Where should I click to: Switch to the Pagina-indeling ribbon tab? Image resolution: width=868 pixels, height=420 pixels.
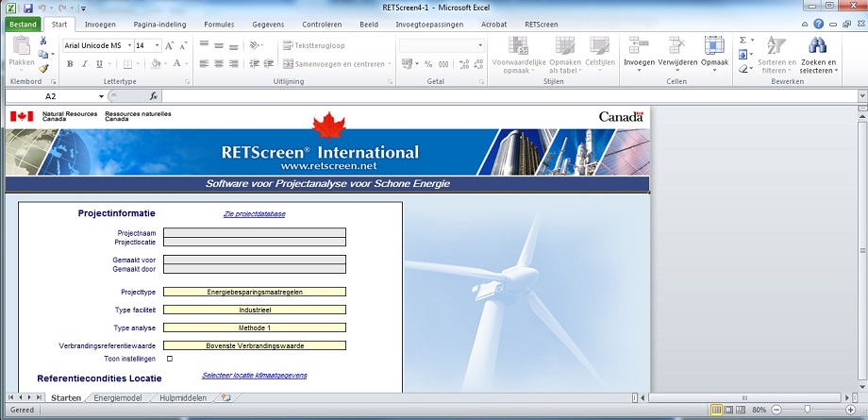pyautogui.click(x=159, y=25)
